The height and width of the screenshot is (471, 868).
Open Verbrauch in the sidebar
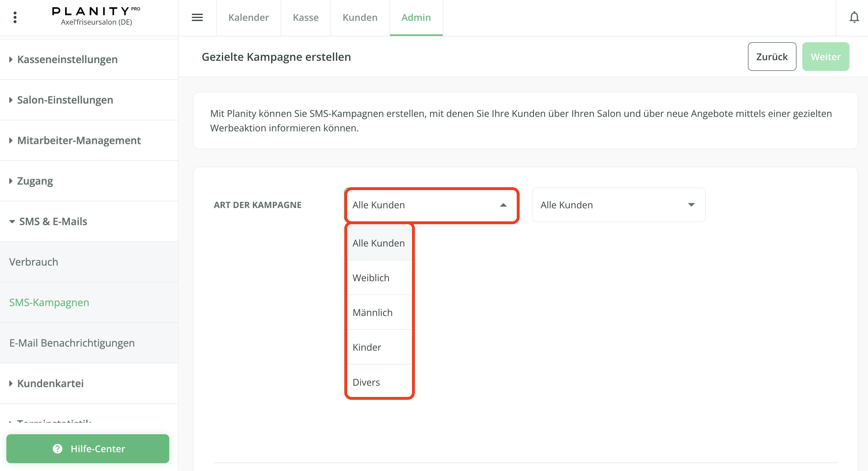point(89,262)
